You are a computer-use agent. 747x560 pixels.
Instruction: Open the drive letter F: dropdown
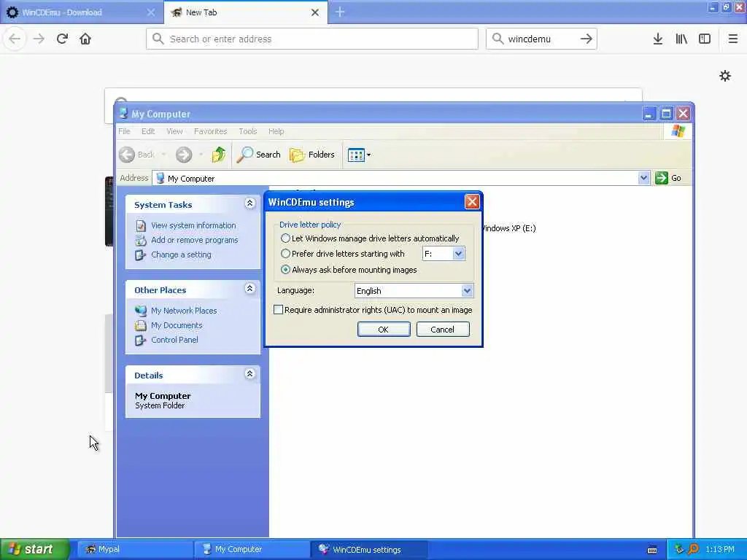click(x=458, y=254)
